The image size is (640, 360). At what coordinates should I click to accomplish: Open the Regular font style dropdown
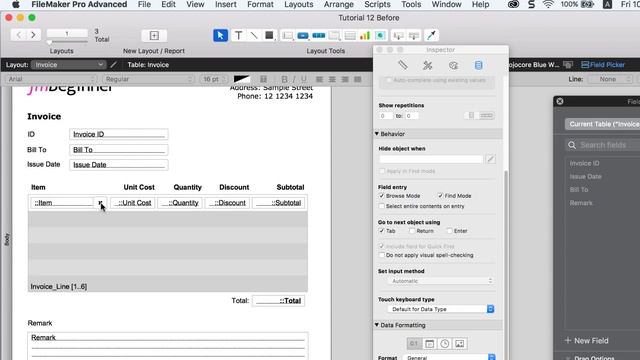(x=148, y=79)
